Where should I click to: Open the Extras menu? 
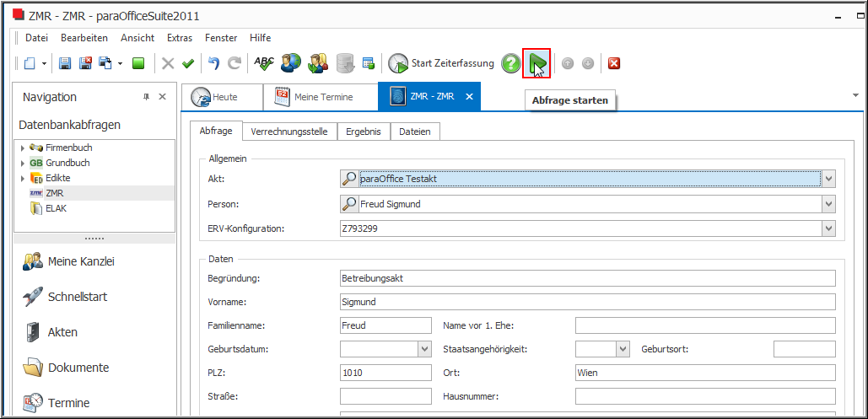(180, 38)
